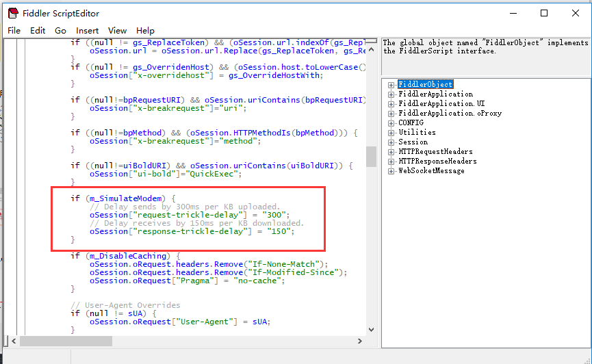Image resolution: width=592 pixels, height=364 pixels.
Task: Select CONFIG in the class tree
Action: tap(411, 122)
